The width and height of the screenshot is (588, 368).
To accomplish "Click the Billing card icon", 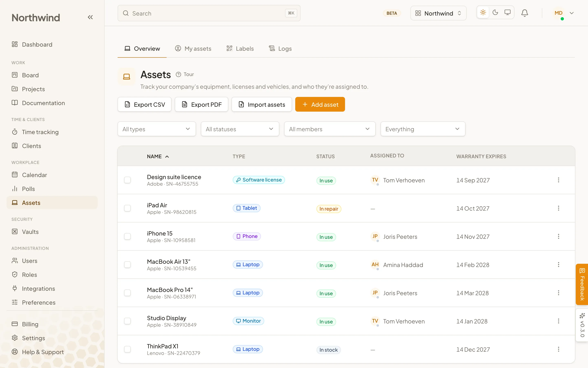I will pyautogui.click(x=14, y=324).
